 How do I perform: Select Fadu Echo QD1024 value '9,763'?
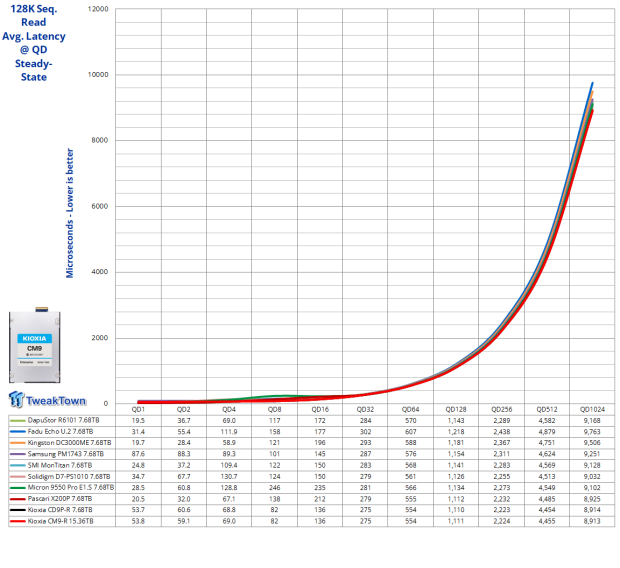[x=592, y=432]
